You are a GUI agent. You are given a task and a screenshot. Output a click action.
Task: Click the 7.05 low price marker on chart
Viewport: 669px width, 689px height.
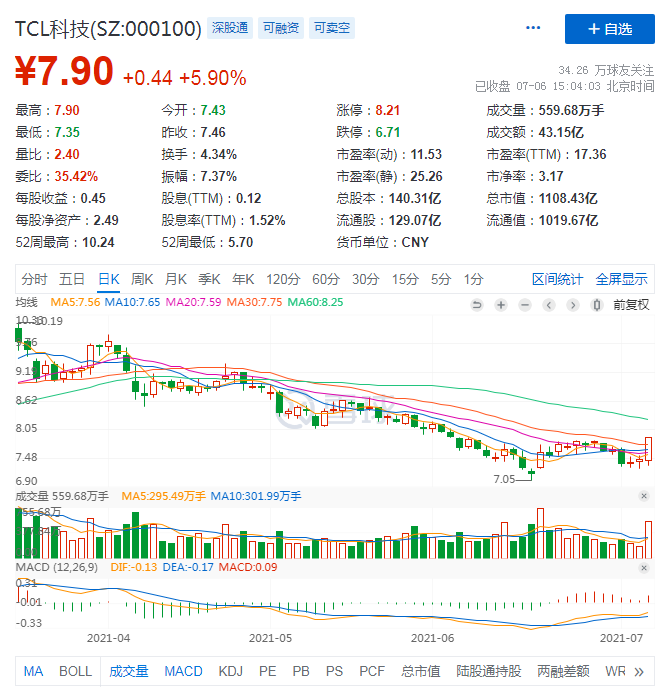point(503,479)
